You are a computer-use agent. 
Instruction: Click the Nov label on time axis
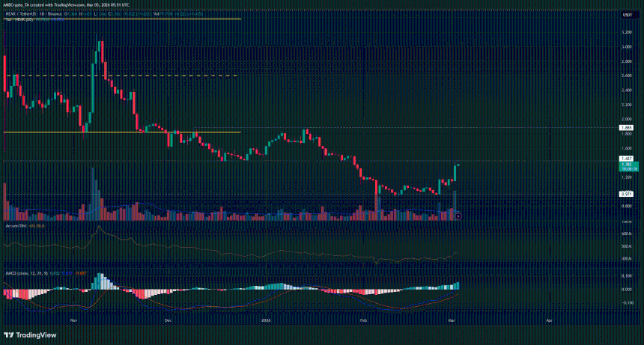click(73, 320)
